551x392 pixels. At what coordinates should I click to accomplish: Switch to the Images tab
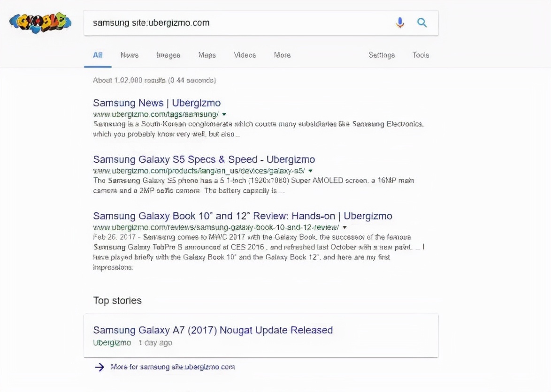point(168,55)
